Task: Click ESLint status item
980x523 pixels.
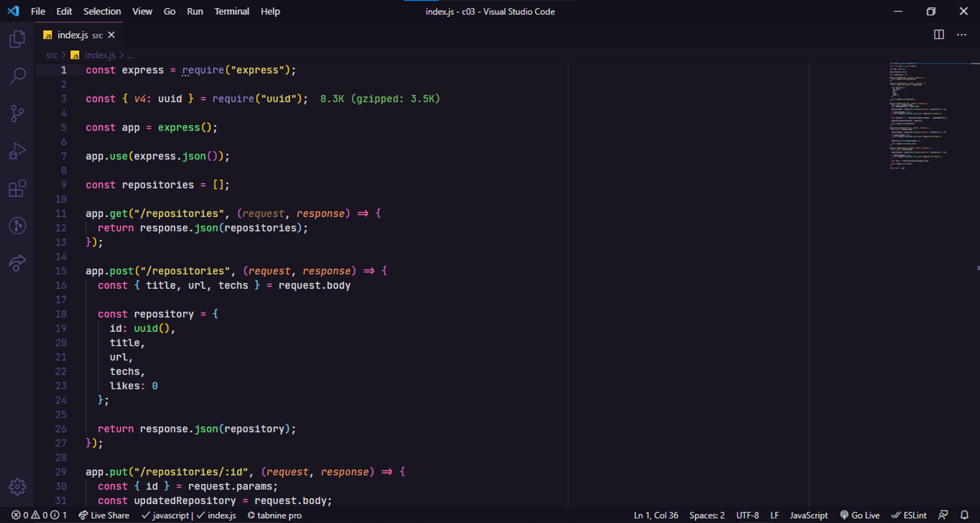Action: click(x=909, y=515)
